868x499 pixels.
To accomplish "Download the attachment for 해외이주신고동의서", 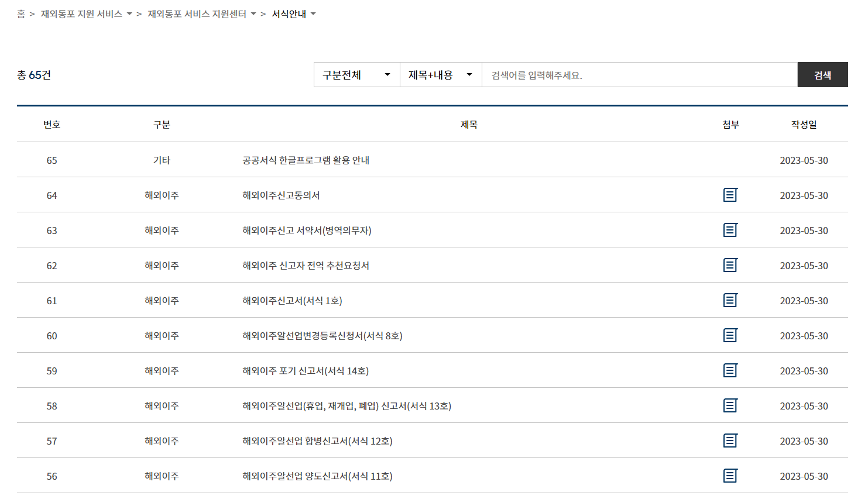I will (730, 194).
